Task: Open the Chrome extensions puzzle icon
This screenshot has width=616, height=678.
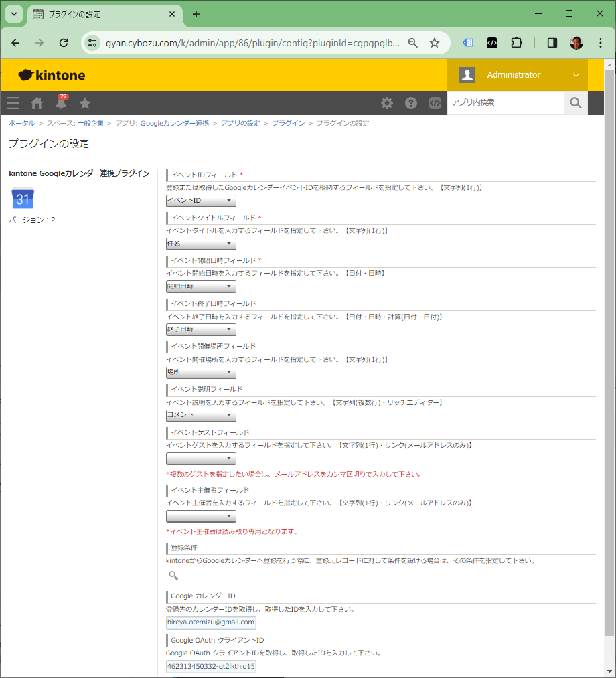Action: [516, 43]
